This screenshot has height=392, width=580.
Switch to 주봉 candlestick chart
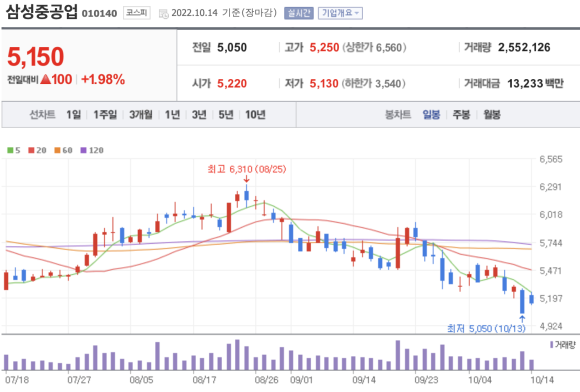[x=461, y=115]
